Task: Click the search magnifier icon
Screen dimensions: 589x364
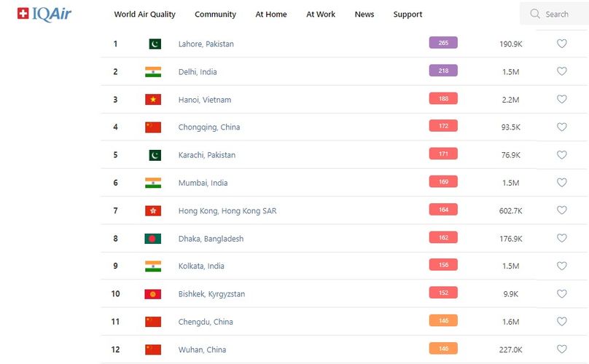Action: 536,14
